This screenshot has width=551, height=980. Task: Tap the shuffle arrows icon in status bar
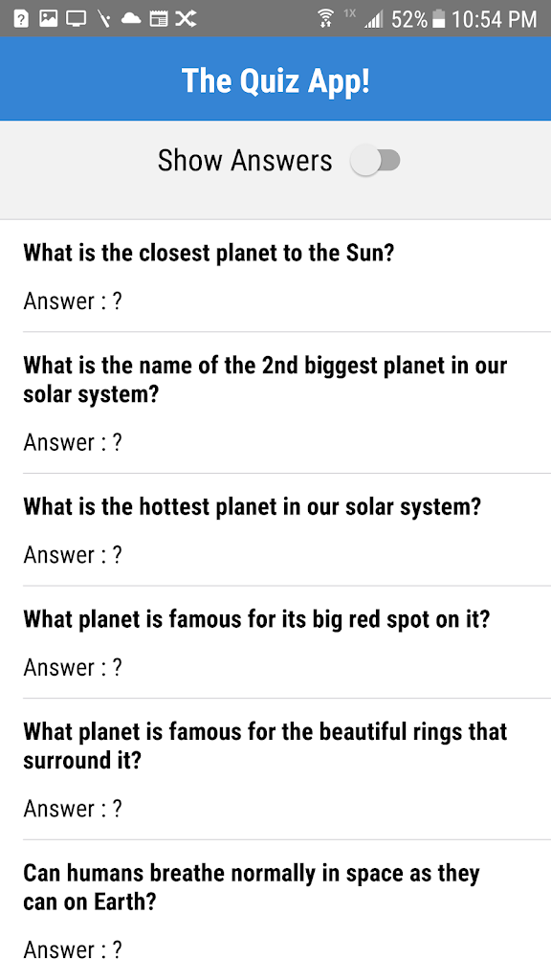coord(186,19)
